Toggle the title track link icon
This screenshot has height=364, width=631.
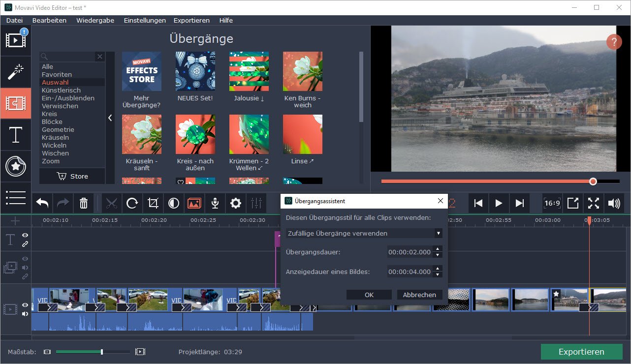coord(25,244)
